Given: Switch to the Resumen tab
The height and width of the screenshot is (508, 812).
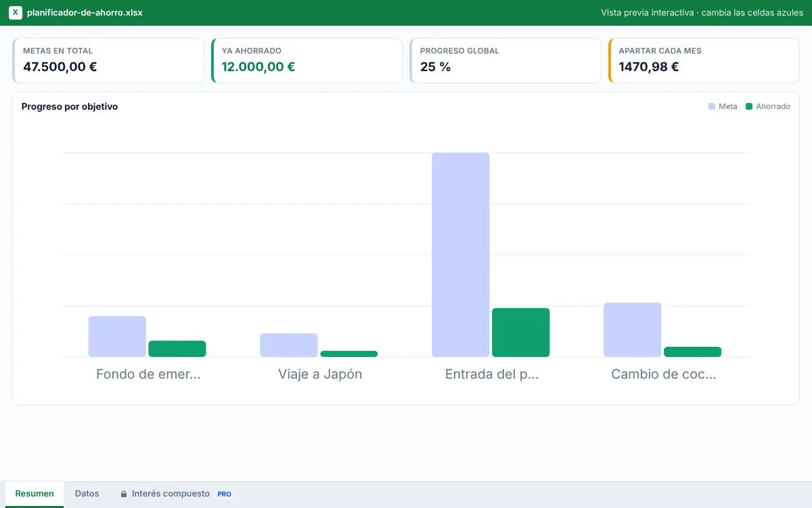Looking at the screenshot, I should pyautogui.click(x=35, y=494).
